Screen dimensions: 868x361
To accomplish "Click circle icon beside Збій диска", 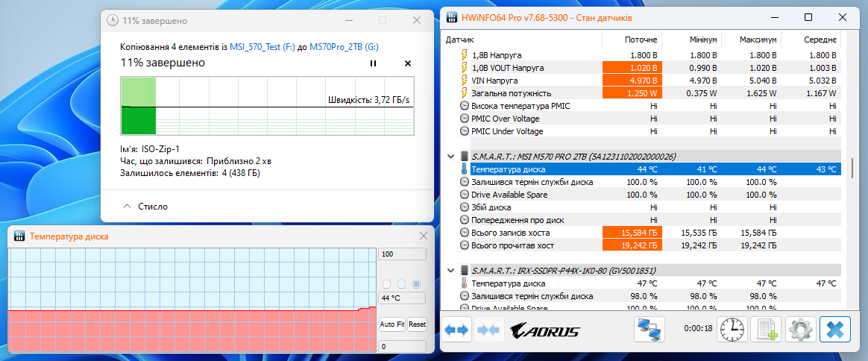I will (465, 207).
